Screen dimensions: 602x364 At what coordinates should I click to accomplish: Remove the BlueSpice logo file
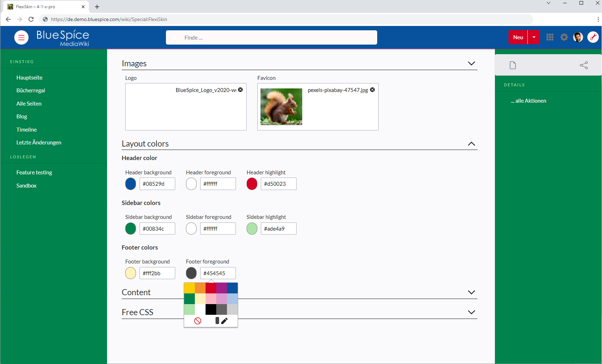[x=241, y=90]
